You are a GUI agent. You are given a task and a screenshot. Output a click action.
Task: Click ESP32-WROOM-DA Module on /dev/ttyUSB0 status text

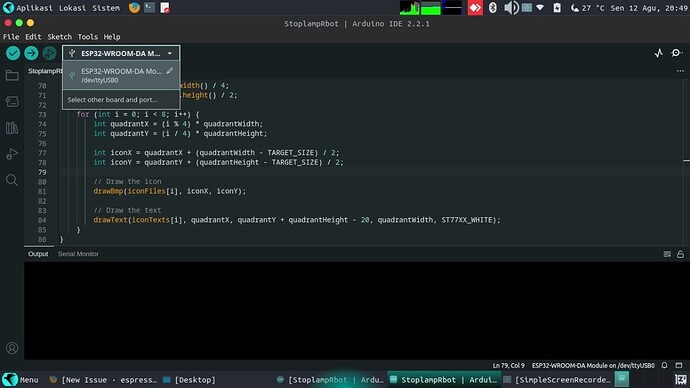click(x=593, y=365)
